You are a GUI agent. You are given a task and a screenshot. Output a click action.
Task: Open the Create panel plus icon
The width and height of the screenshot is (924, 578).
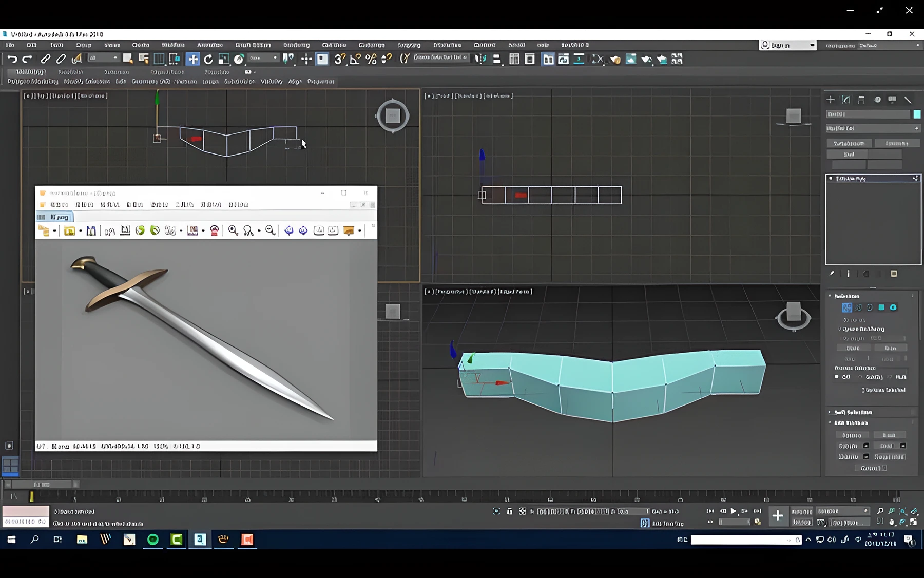tap(830, 100)
